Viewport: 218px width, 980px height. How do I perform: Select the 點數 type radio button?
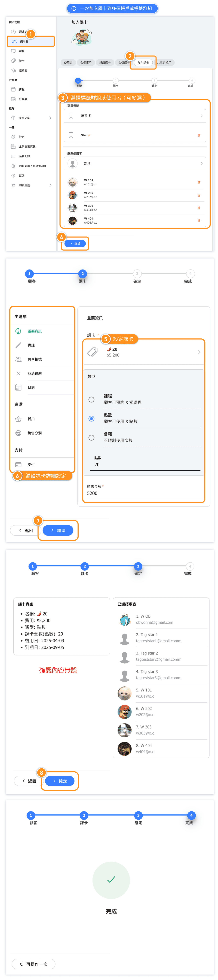pos(91,418)
